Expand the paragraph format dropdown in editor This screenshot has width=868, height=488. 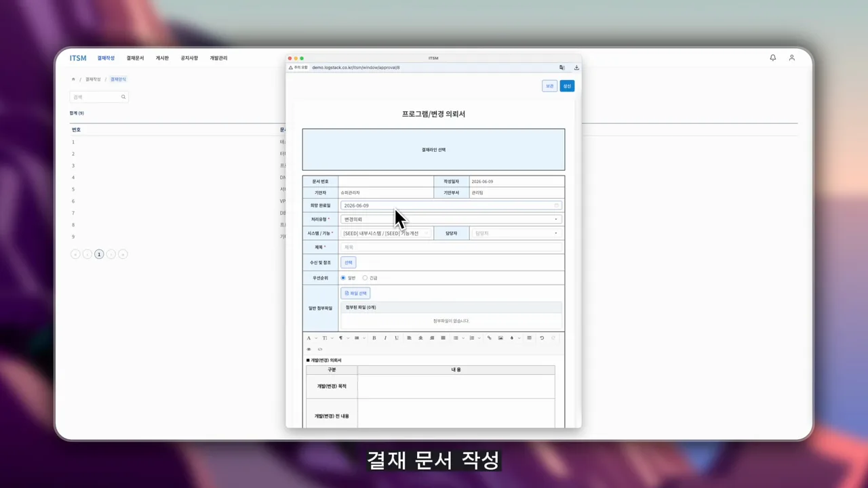(348, 338)
